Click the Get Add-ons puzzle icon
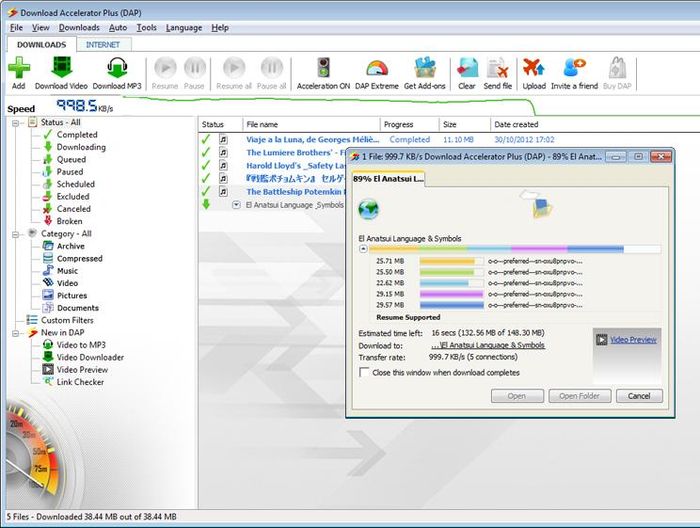The image size is (700, 528). click(x=425, y=68)
